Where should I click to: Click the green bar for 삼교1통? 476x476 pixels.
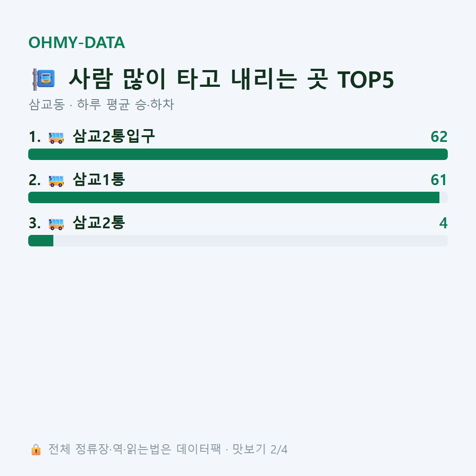(x=234, y=197)
